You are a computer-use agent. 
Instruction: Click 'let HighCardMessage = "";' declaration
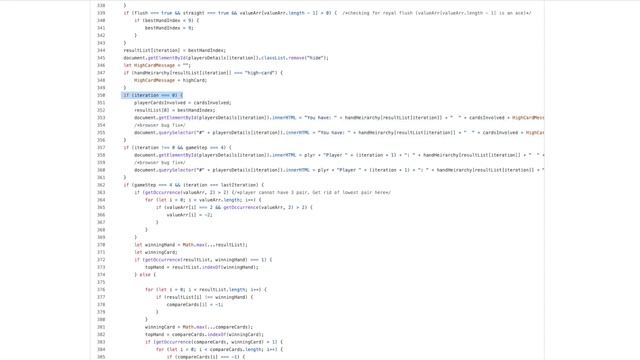(x=157, y=65)
